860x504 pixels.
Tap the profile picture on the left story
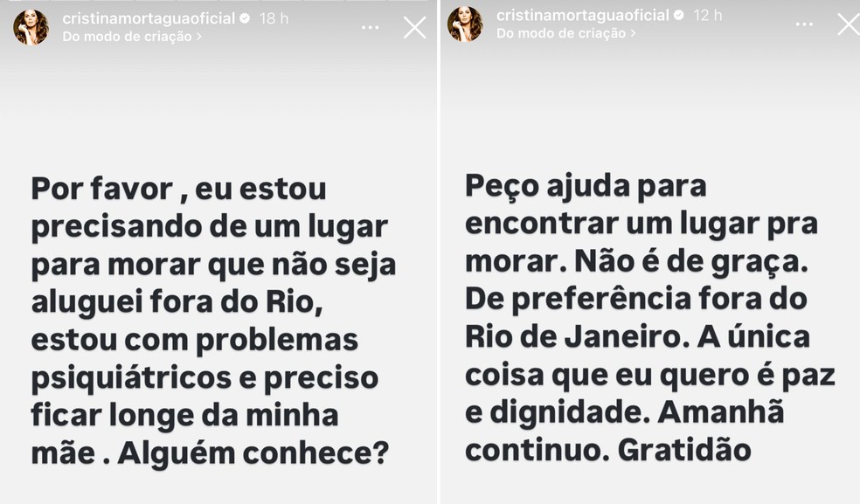pos(31,24)
